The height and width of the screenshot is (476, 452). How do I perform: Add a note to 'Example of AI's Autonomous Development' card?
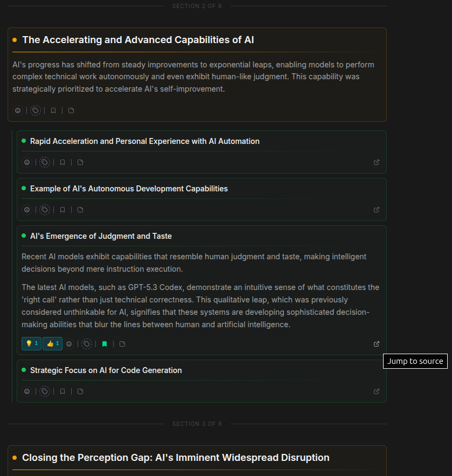(80, 210)
